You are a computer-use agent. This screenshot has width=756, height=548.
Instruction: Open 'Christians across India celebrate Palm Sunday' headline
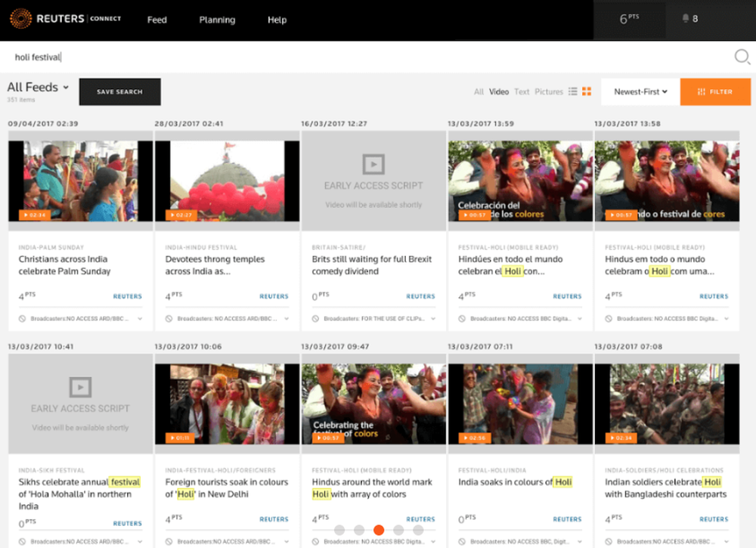coord(64,265)
